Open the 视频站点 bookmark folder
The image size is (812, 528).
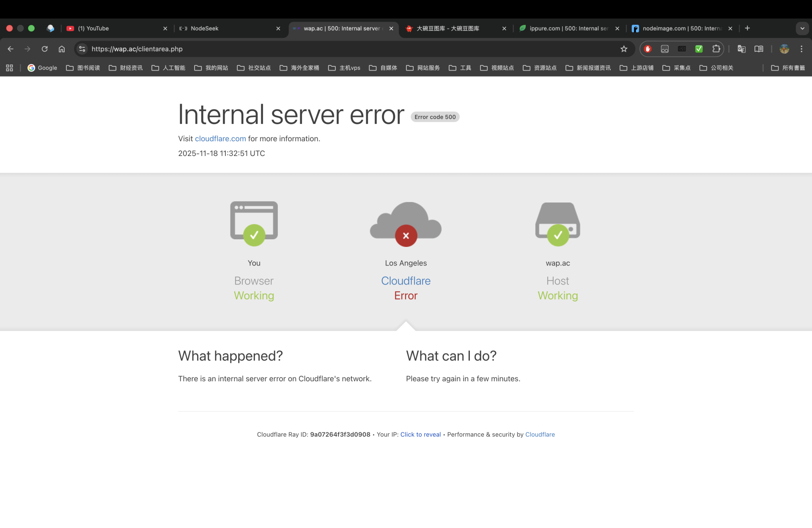(497, 68)
